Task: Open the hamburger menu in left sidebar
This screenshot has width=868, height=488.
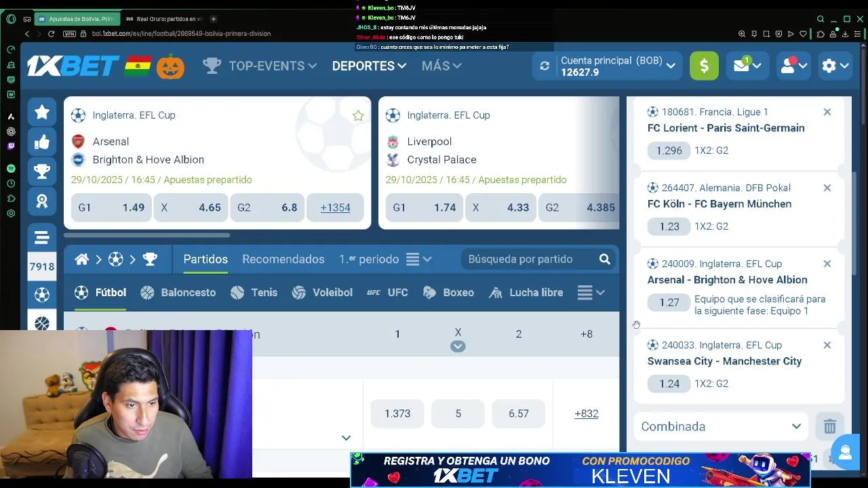Action: pos(42,237)
